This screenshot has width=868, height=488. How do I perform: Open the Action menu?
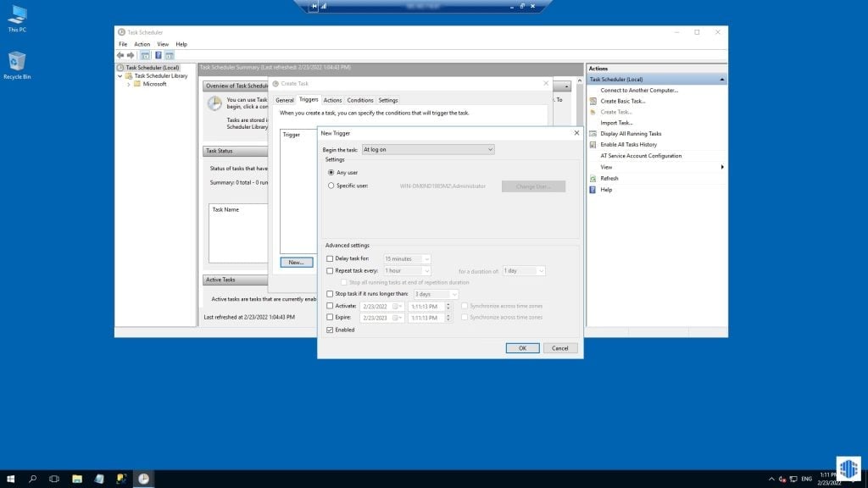click(x=142, y=44)
